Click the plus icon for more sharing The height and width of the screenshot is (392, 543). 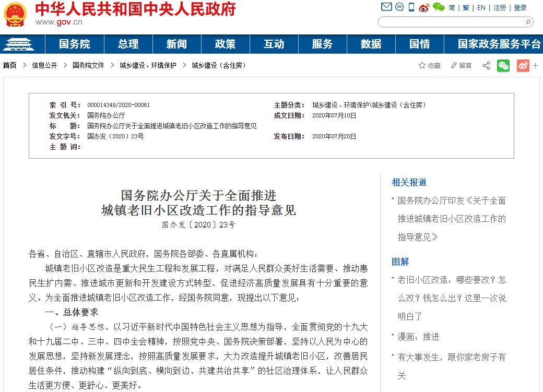535,65
